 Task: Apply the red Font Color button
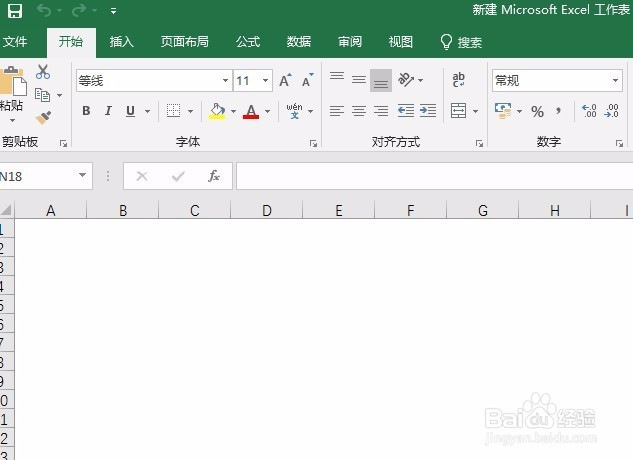[x=251, y=111]
